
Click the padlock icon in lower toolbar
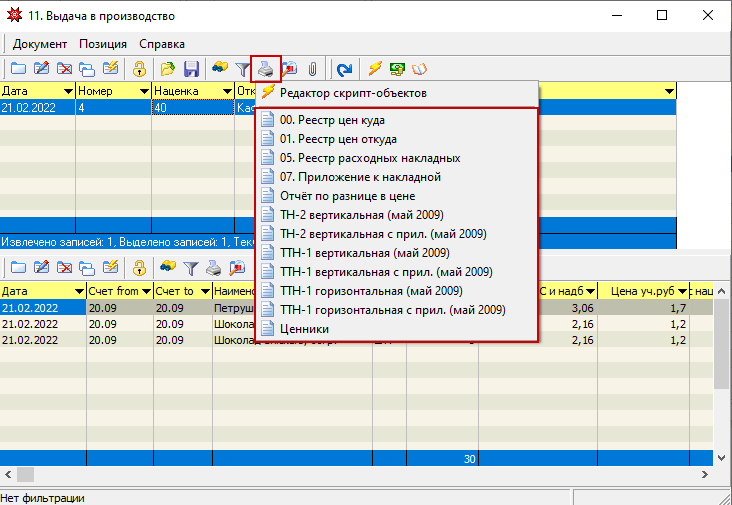(x=140, y=267)
